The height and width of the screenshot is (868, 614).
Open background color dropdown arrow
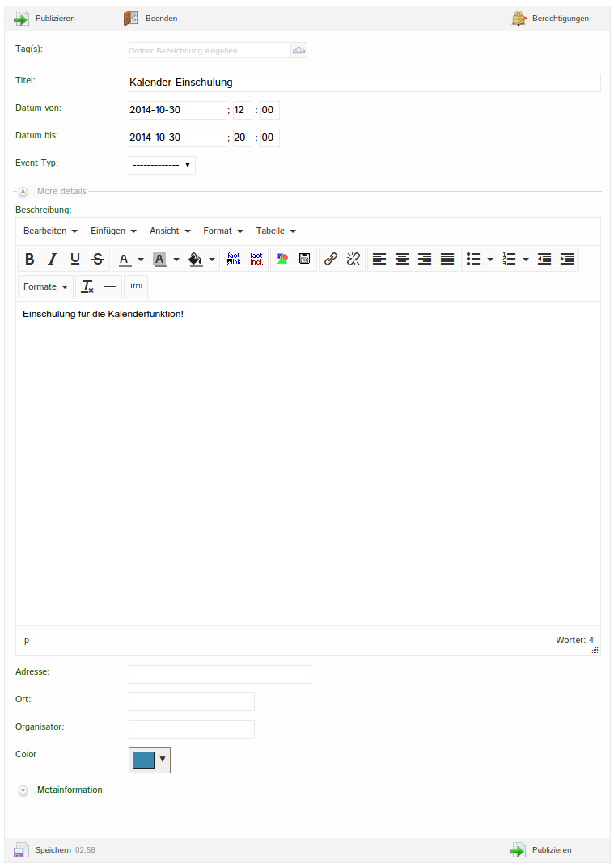[176, 259]
